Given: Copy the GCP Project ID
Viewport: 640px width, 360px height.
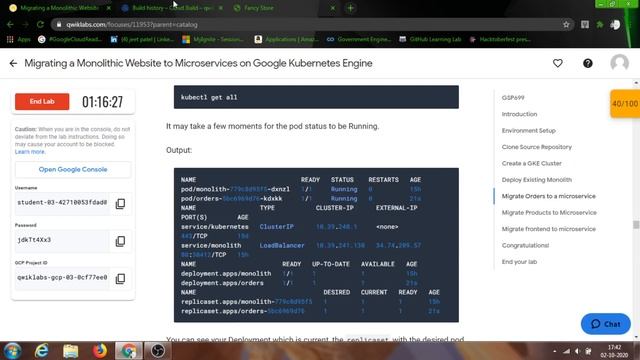Looking at the screenshot, I should pyautogui.click(x=120, y=278).
